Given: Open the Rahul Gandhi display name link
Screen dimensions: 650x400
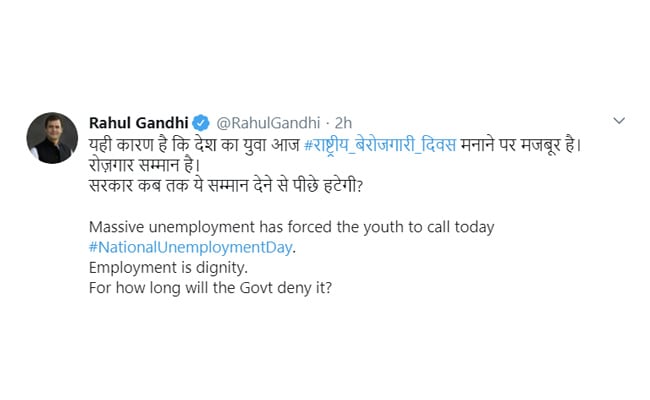Looking at the screenshot, I should (x=138, y=122).
